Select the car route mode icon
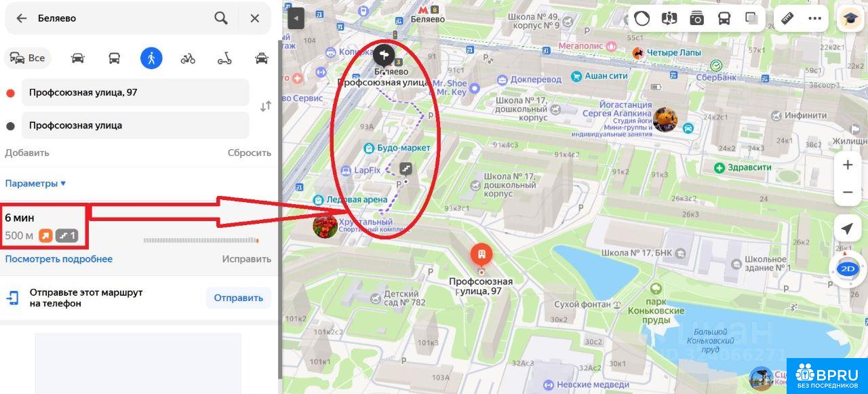The height and width of the screenshot is (394, 868). [x=78, y=58]
